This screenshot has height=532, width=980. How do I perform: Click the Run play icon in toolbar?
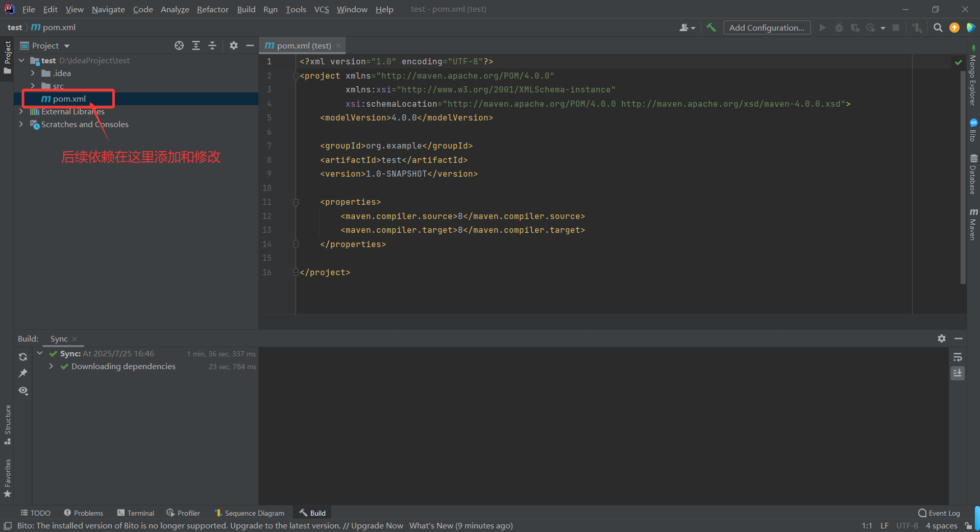pyautogui.click(x=822, y=28)
